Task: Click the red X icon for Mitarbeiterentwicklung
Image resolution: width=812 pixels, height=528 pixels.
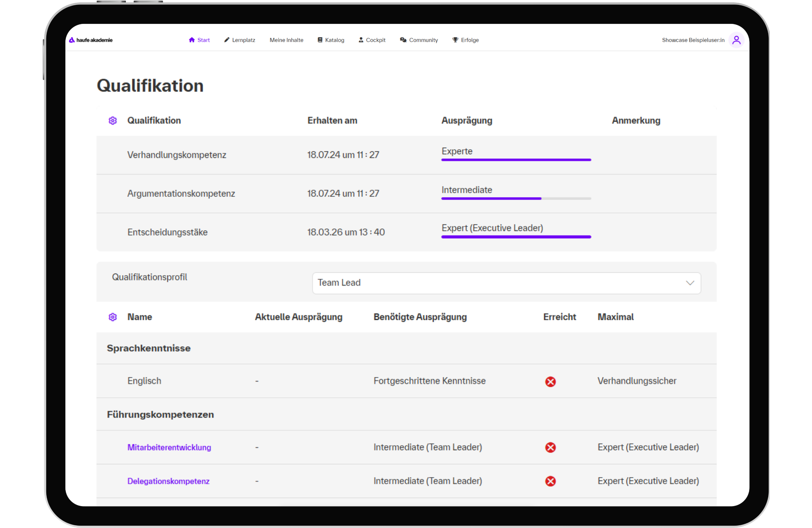Action: 551,447
